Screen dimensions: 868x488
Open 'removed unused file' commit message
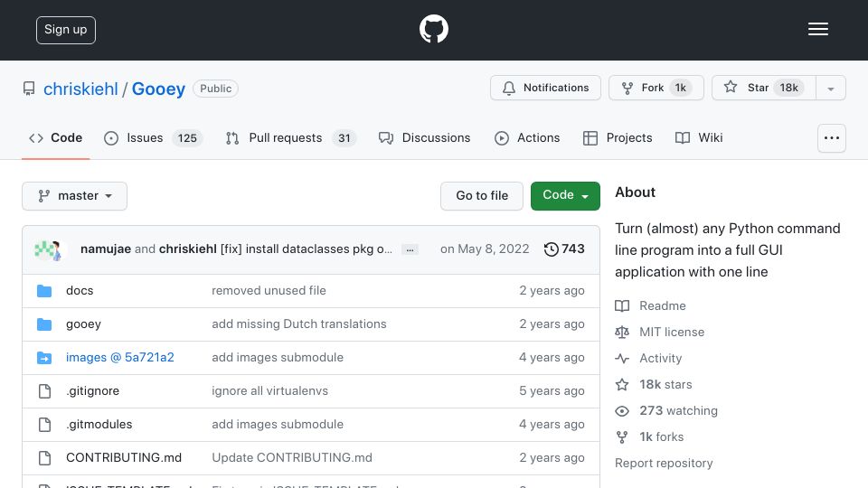point(269,290)
